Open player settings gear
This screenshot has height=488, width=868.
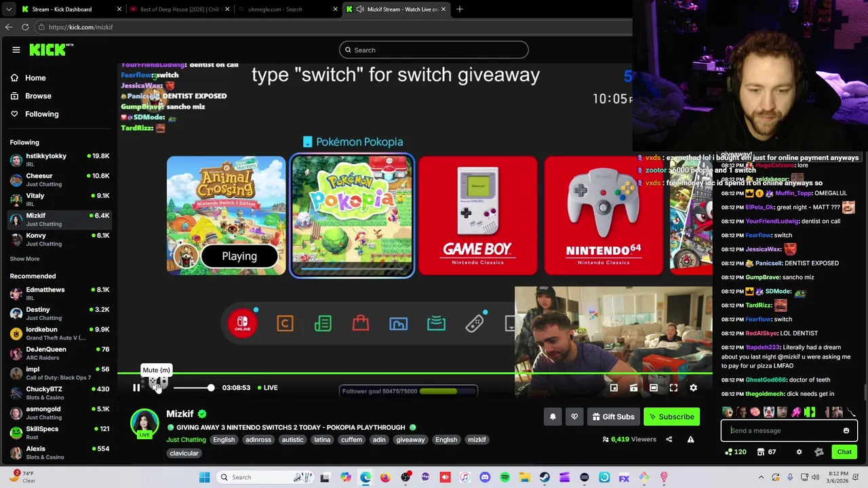tap(693, 388)
